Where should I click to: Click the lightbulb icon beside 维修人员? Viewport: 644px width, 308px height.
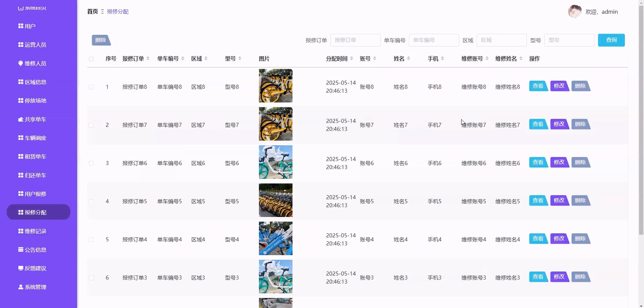pos(21,63)
